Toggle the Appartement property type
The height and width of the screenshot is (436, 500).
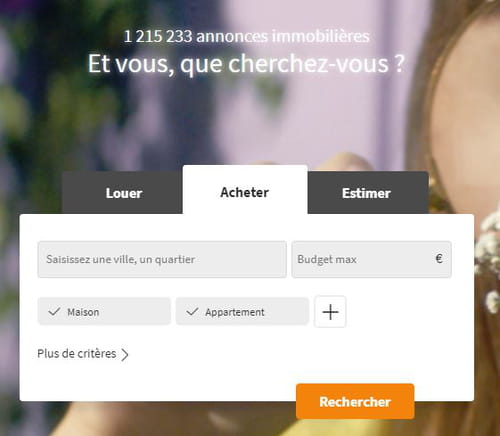pyautogui.click(x=242, y=312)
